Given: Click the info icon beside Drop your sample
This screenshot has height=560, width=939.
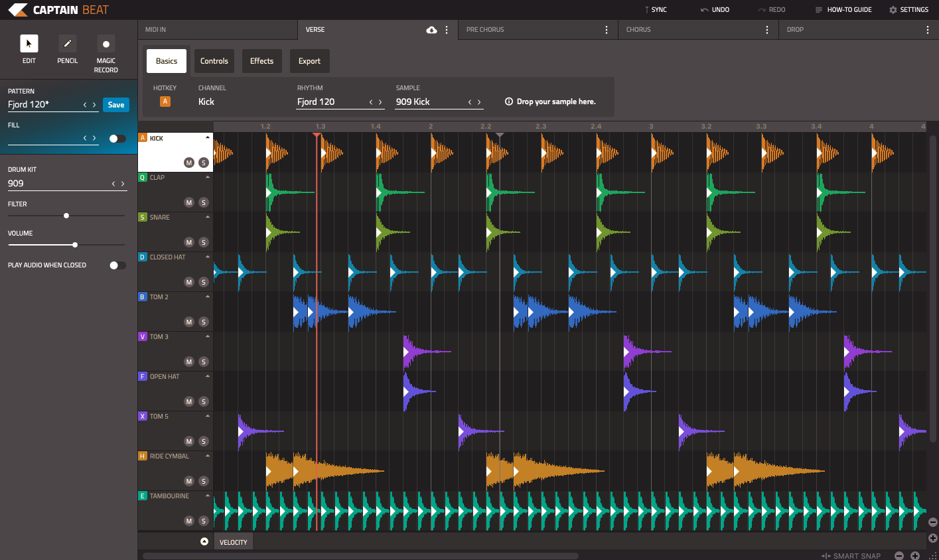Looking at the screenshot, I should 509,102.
